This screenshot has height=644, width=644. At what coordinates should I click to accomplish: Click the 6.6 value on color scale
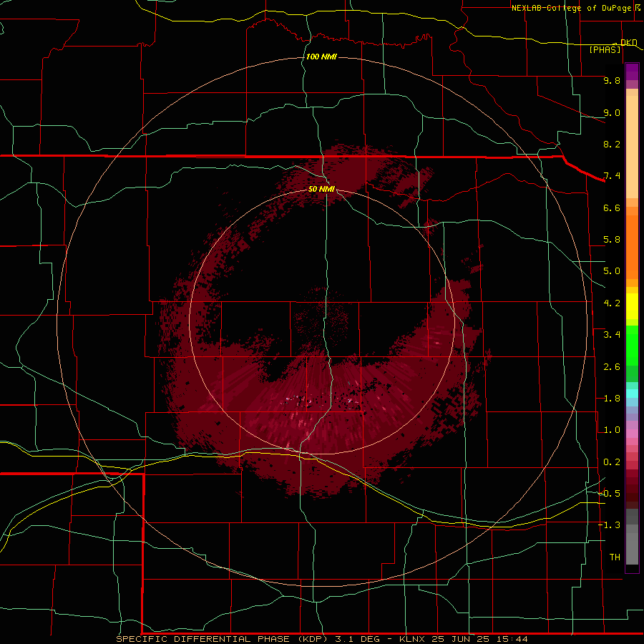tap(612, 208)
